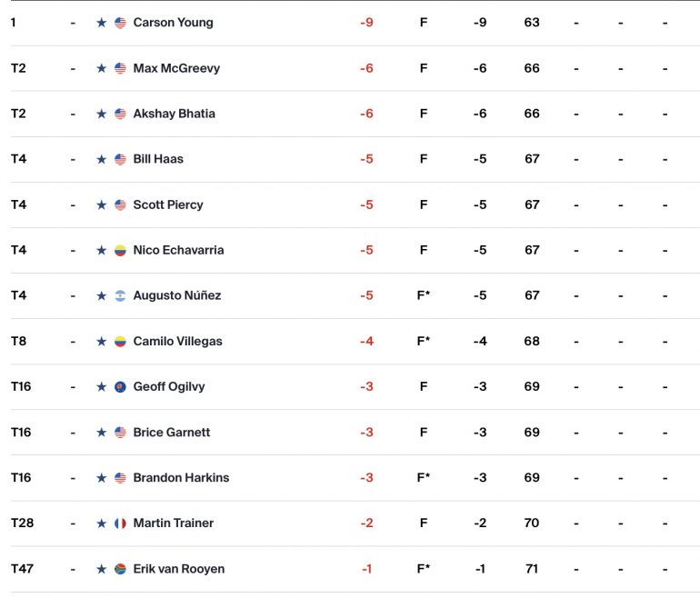Screen dimensions: 700x598
Task: Select Geoff Ogilvy's T16 position cell
Action: tap(21, 386)
